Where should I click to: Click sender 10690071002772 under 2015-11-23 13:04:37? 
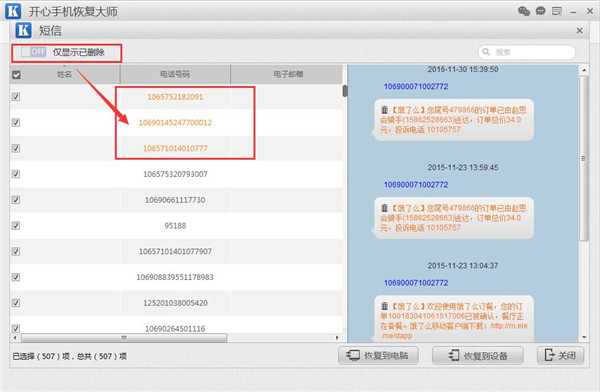click(x=416, y=283)
